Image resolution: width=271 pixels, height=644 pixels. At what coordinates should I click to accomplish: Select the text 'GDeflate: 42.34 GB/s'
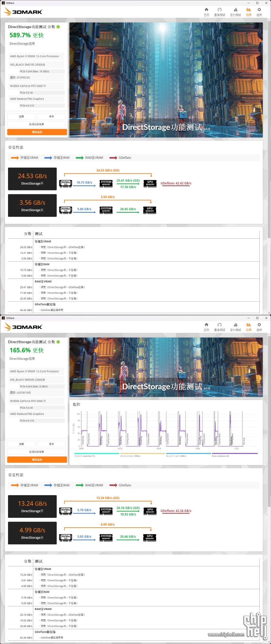[x=176, y=511]
